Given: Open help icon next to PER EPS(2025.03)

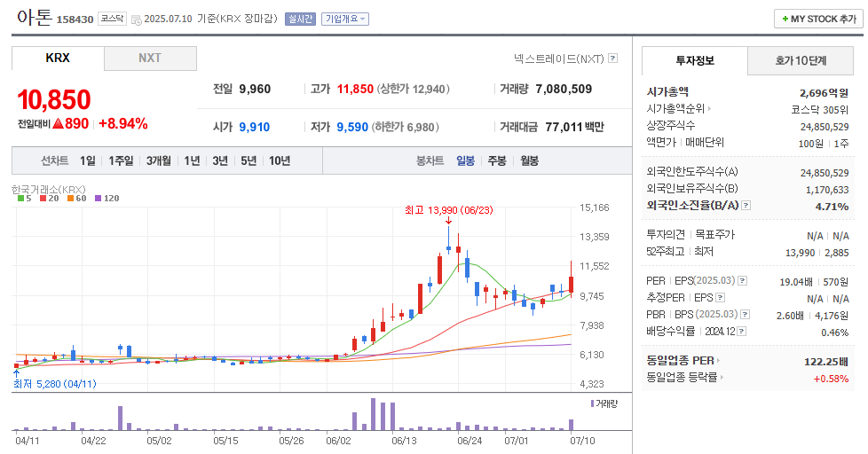Looking at the screenshot, I should pyautogui.click(x=742, y=281).
